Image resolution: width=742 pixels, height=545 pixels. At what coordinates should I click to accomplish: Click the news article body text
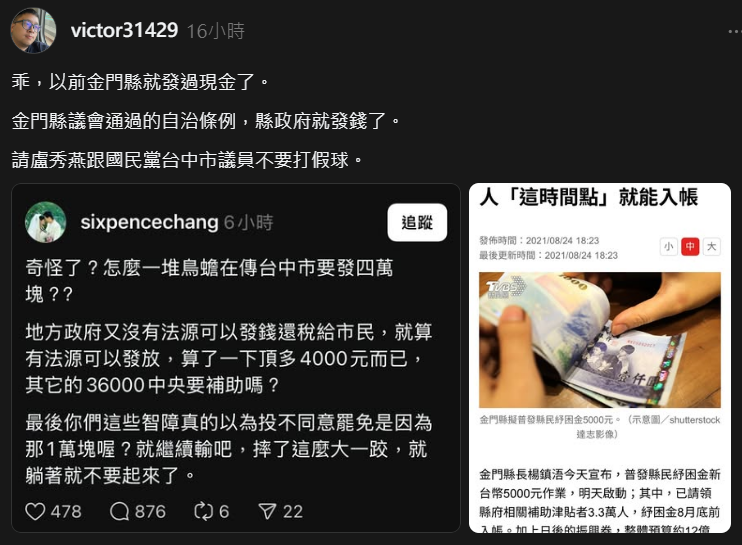600,501
